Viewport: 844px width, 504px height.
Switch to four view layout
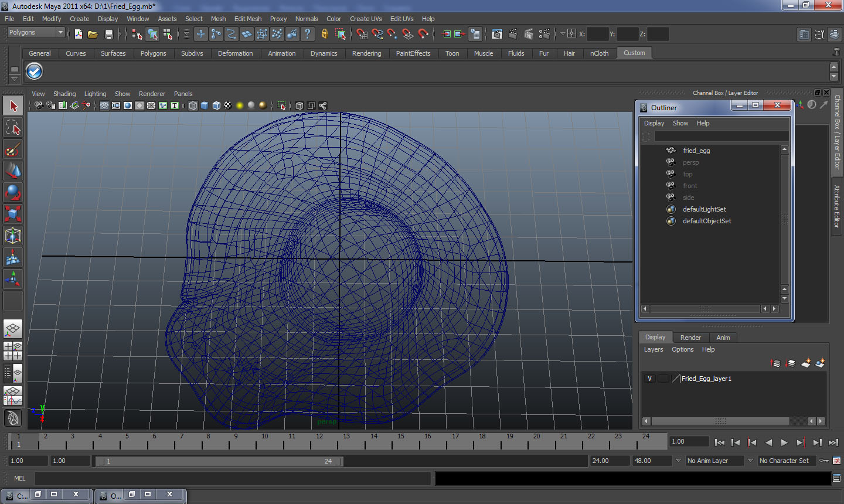[x=13, y=350]
